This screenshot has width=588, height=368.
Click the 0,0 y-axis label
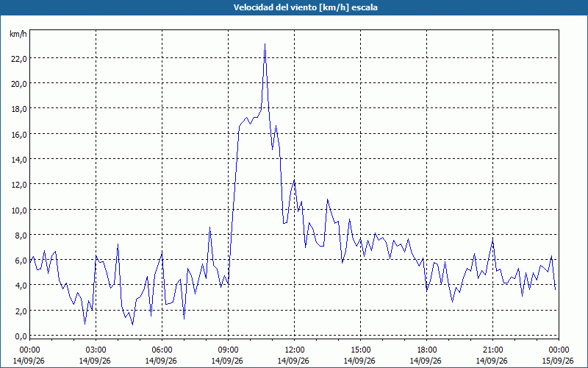click(x=21, y=336)
